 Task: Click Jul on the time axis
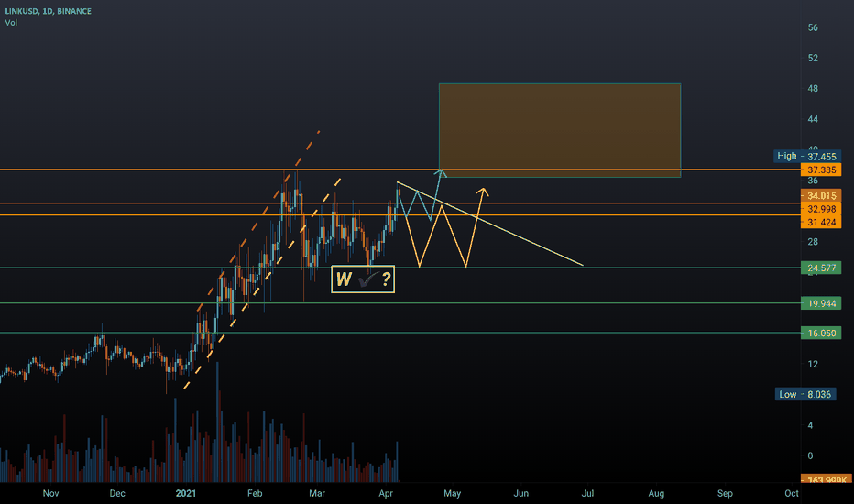point(587,493)
